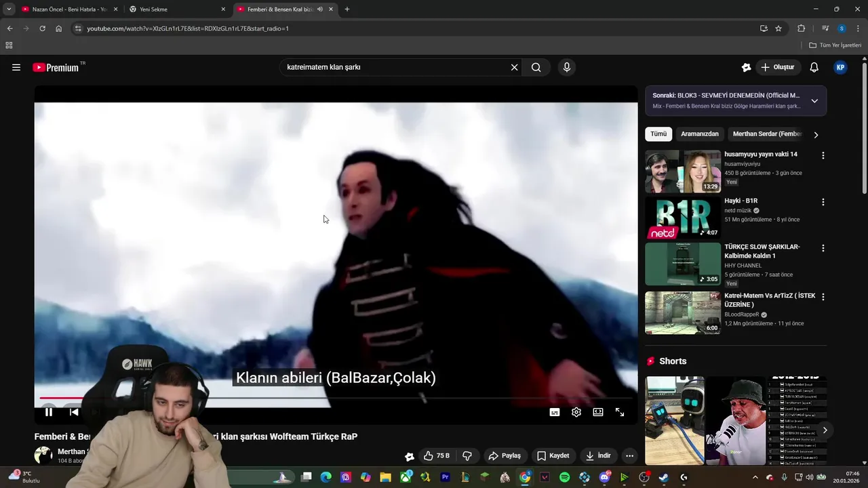Go back in browser history
This screenshot has height=488, width=868.
9,28
